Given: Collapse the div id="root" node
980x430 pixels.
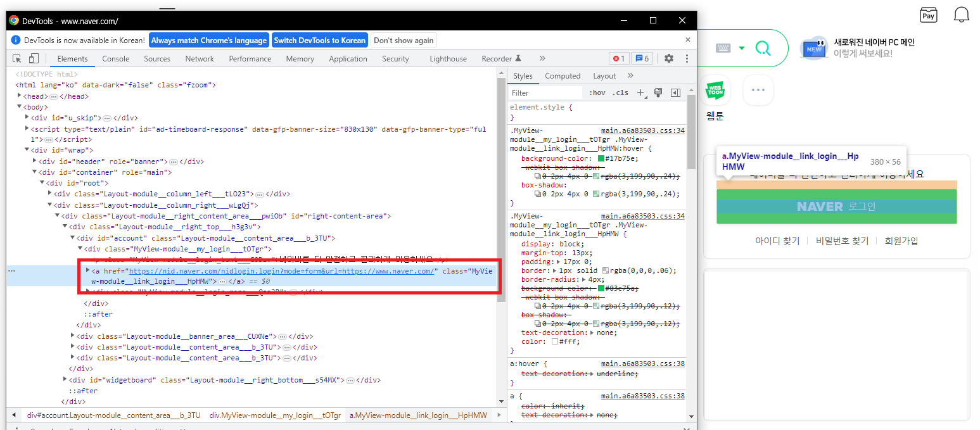Looking at the screenshot, I should [x=42, y=183].
